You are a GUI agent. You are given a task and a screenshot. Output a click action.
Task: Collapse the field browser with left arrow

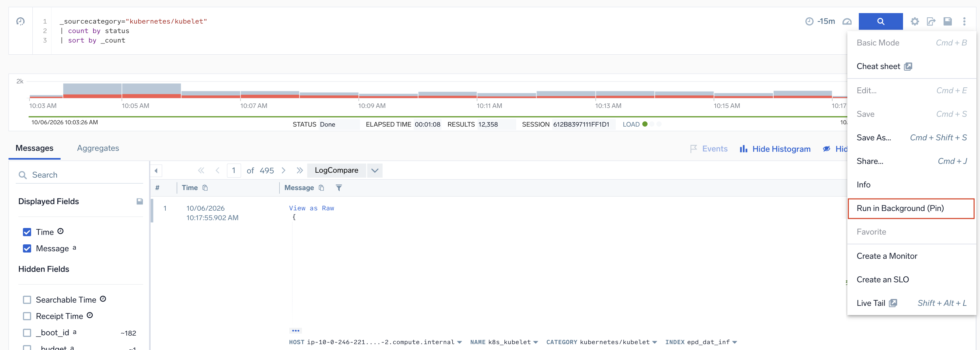pyautogui.click(x=156, y=171)
